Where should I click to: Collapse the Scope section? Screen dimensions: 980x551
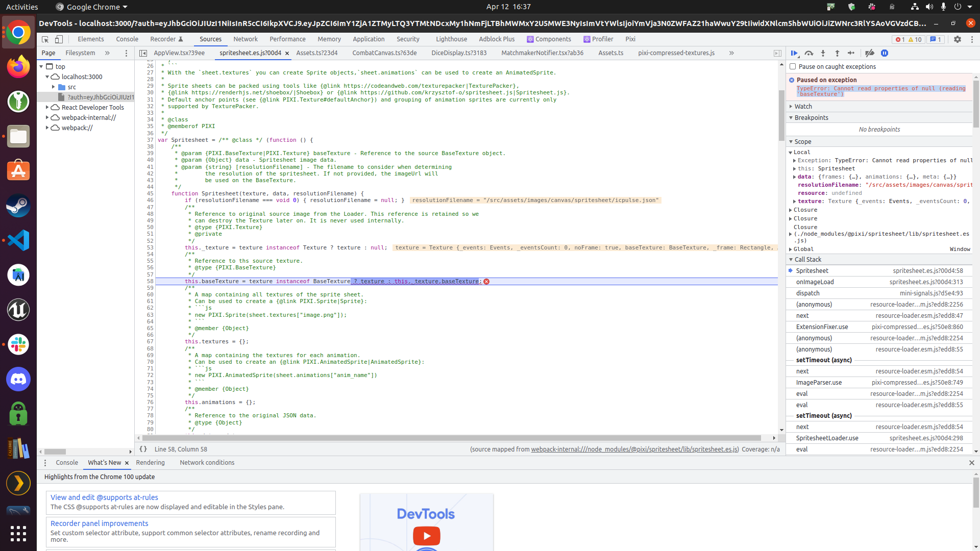pyautogui.click(x=879, y=141)
